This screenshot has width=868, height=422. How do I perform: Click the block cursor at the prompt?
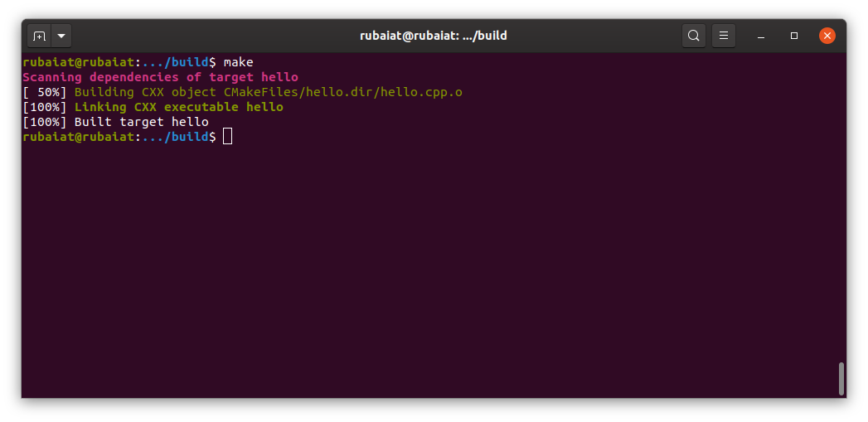click(228, 137)
